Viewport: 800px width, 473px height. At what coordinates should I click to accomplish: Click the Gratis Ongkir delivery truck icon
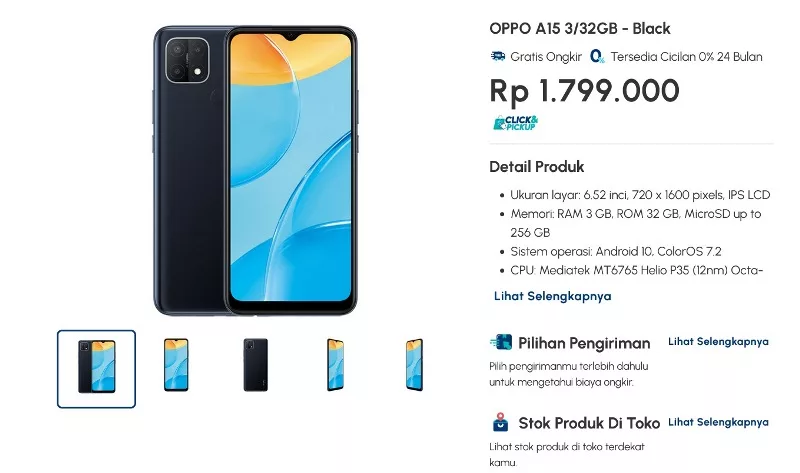click(497, 56)
